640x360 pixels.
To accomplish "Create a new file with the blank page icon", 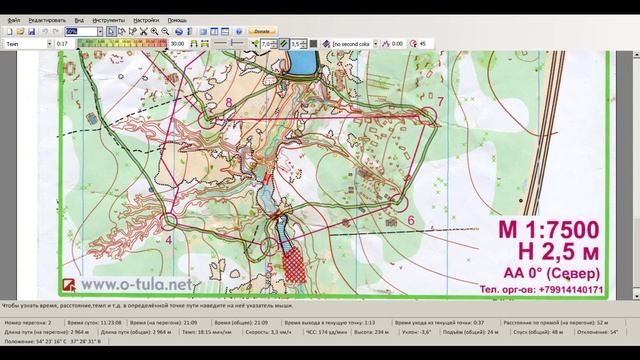I will tap(9, 31).
